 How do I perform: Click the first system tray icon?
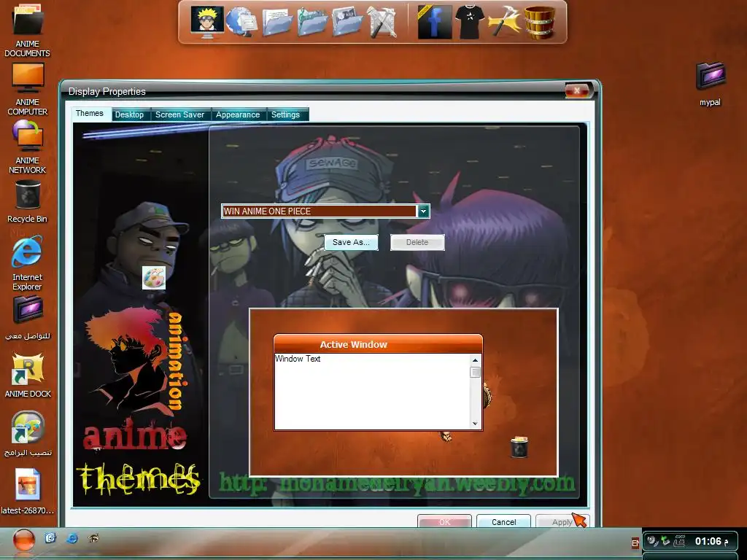[653, 541]
